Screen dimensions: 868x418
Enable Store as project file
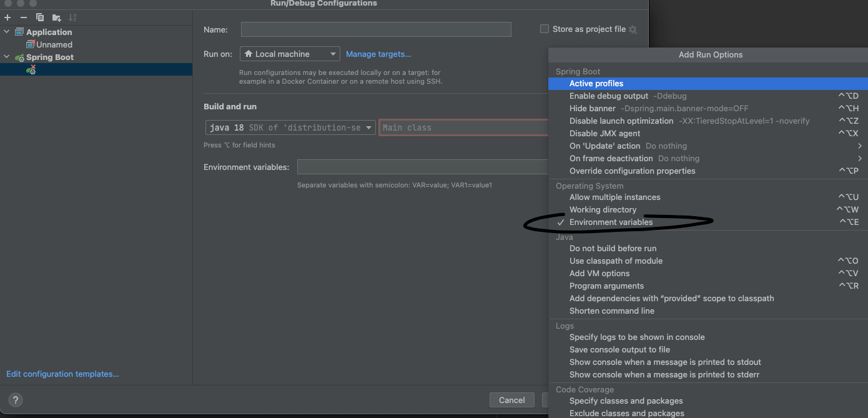tap(544, 29)
